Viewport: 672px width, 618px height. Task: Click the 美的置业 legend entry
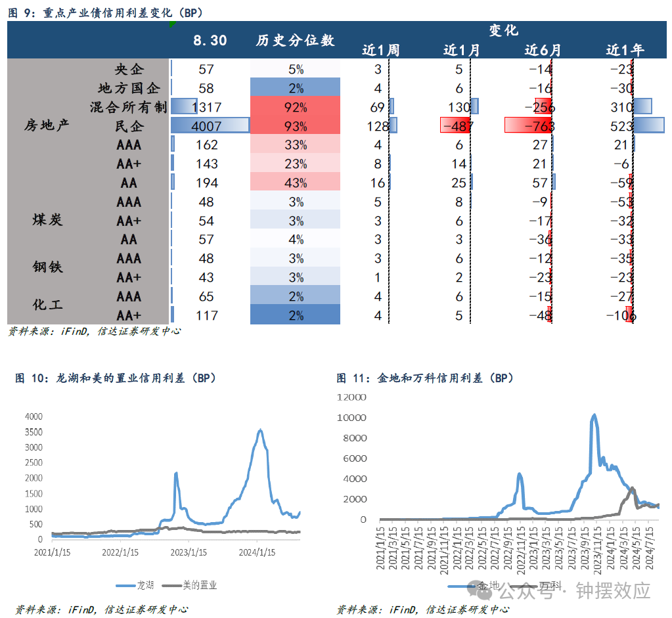click(190, 585)
